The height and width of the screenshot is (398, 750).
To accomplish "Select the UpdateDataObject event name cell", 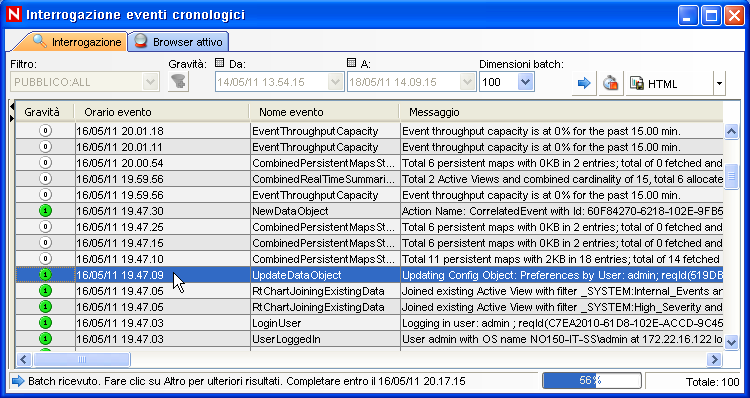I will point(325,275).
